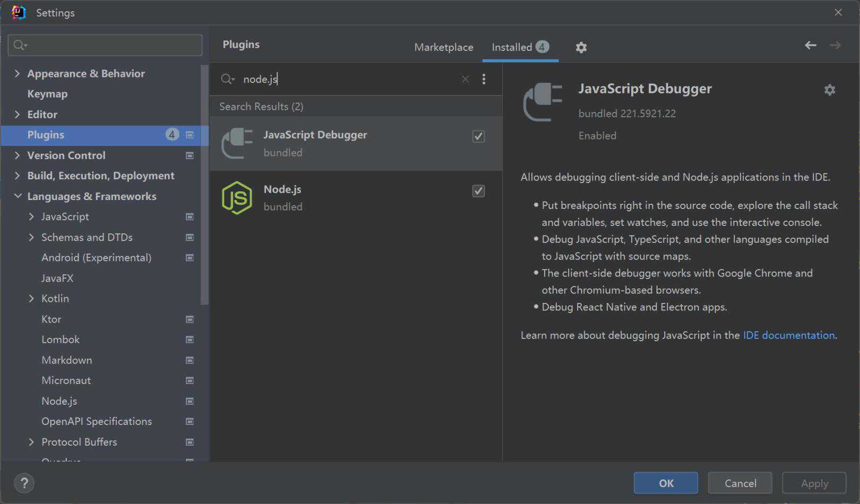Collapse the Languages & Frameworks section
Screen dimensions: 860x504
[18, 196]
